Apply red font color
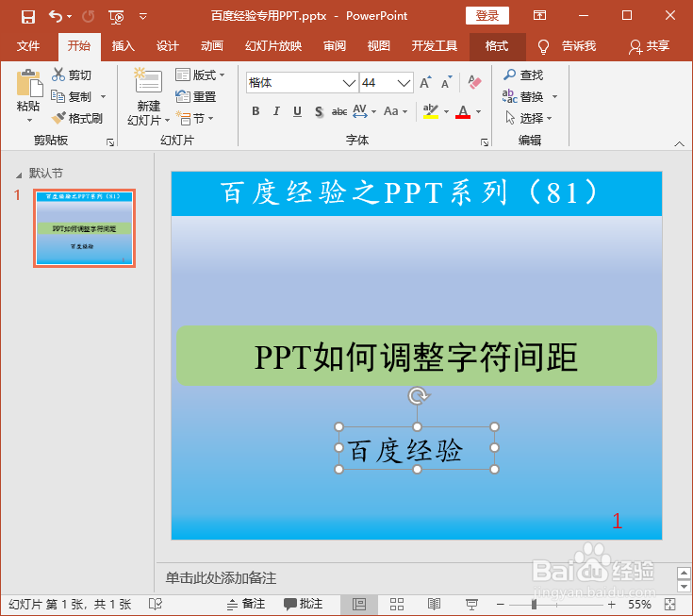The width and height of the screenshot is (693, 616). coord(463,111)
